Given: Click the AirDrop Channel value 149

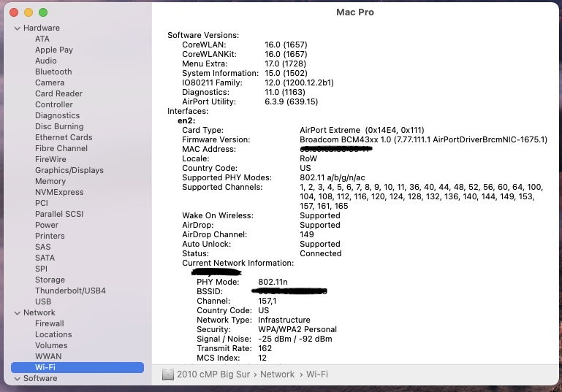Looking at the screenshot, I should [x=307, y=234].
